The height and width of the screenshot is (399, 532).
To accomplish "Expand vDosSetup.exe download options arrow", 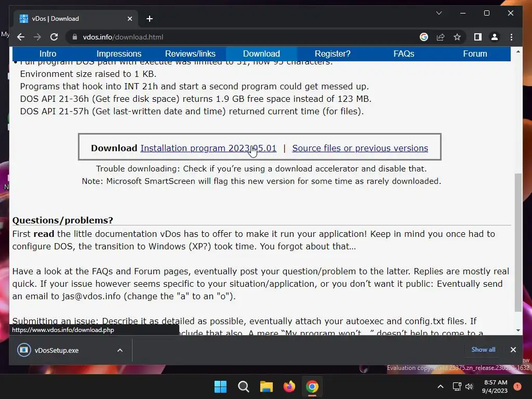I will [x=120, y=350].
